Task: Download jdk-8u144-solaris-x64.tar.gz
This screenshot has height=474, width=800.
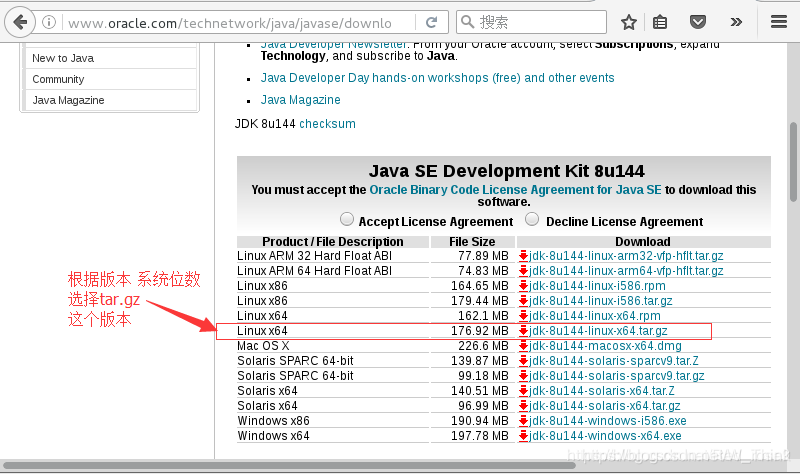Action: pyautogui.click(x=605, y=406)
